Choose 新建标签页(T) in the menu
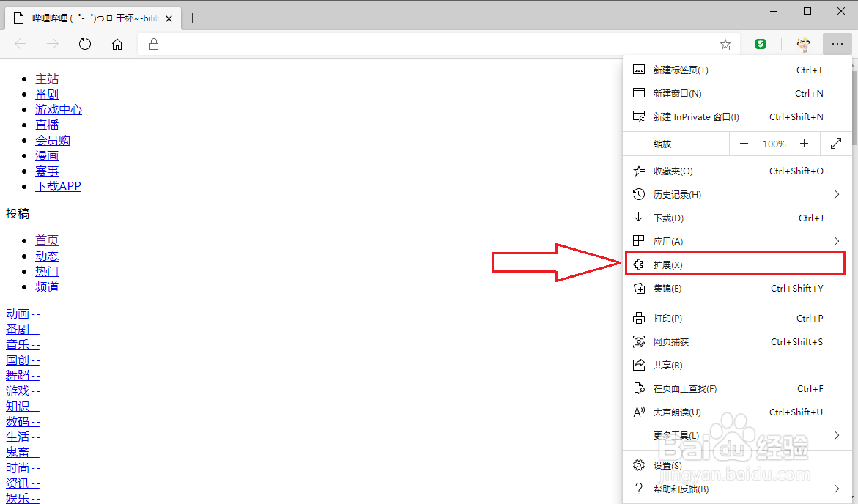This screenshot has height=504, width=858. click(738, 70)
